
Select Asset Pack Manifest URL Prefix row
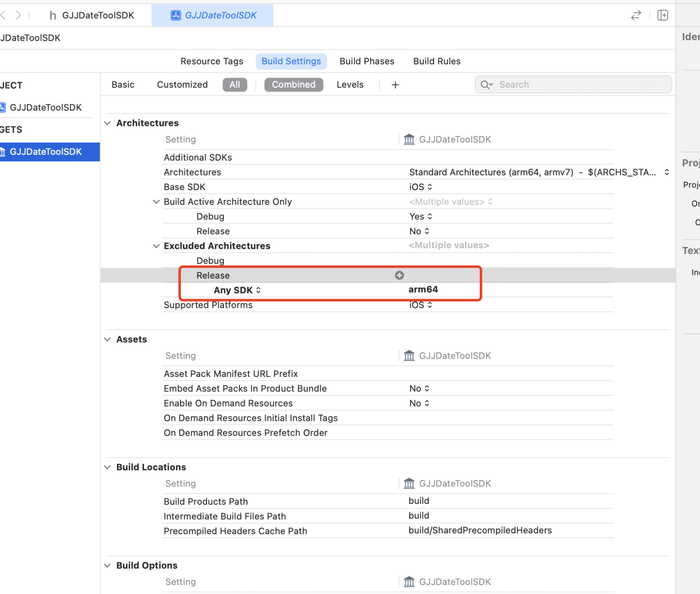tap(388, 374)
